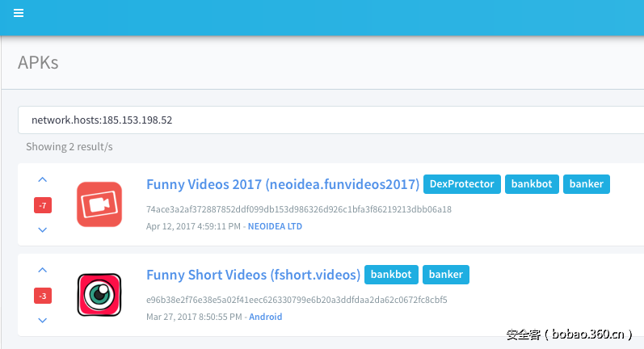Screen dimensions: 644x349
Task: Open the hamburger menu
Action: coord(19,13)
